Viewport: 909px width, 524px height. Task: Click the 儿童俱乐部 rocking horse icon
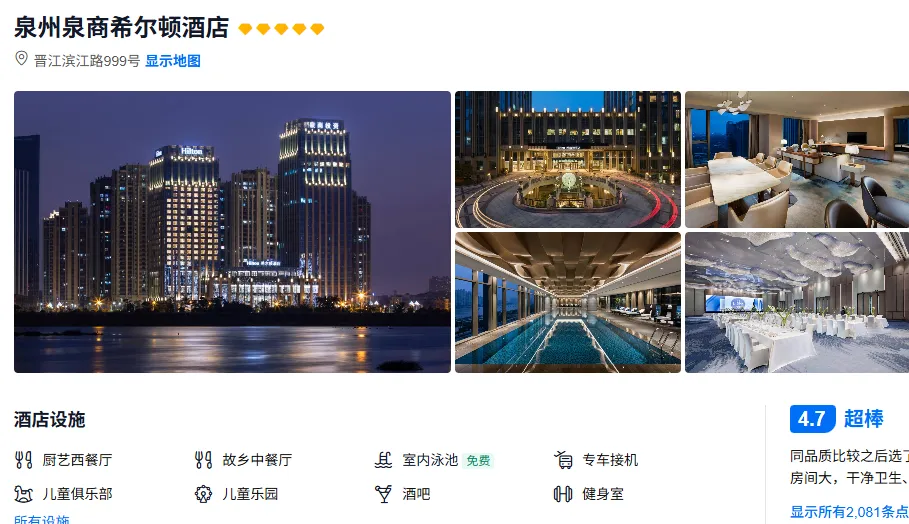coord(24,494)
